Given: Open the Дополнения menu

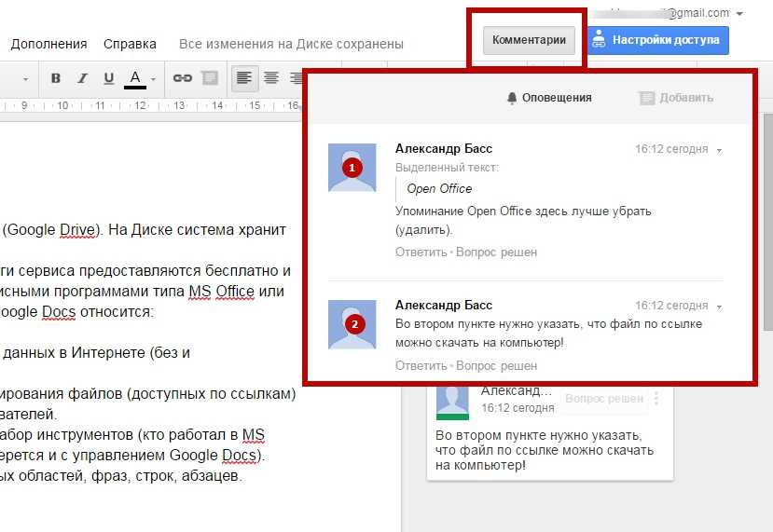Looking at the screenshot, I should tap(48, 44).
